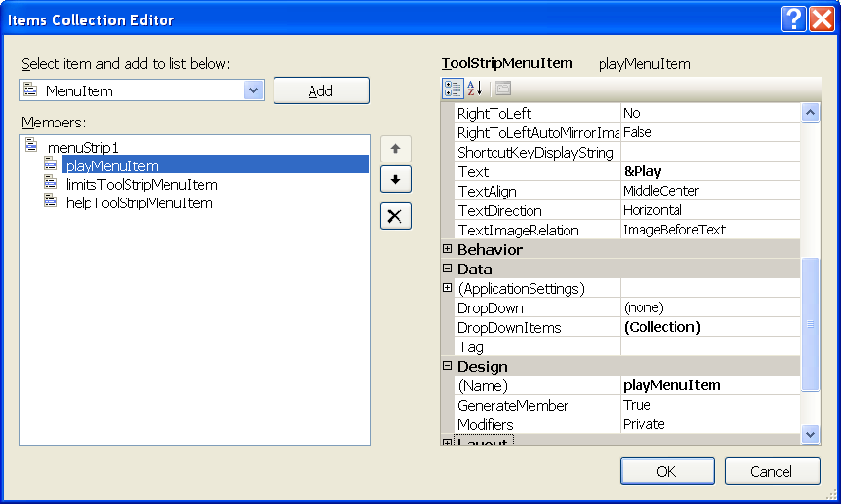Click the (Name) value playMenuItem
Screen dimensions: 841x504
coord(711,385)
